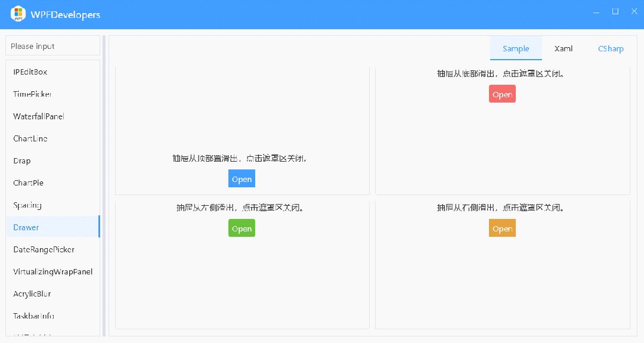Image resolution: width=644 pixels, height=343 pixels.
Task: Switch to the CSharp tab
Action: 611,48
